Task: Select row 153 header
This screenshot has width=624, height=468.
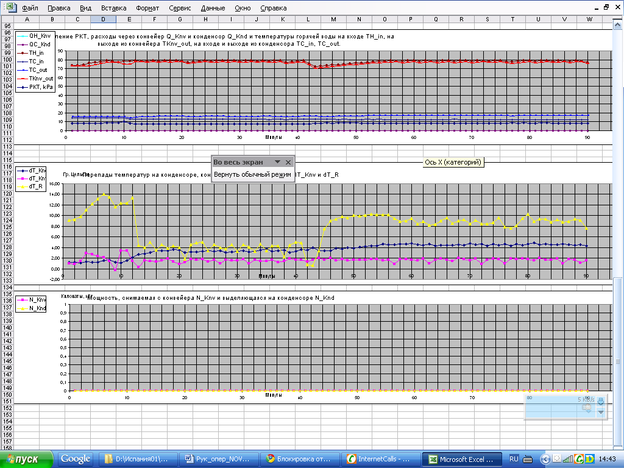Action: pos(7,414)
